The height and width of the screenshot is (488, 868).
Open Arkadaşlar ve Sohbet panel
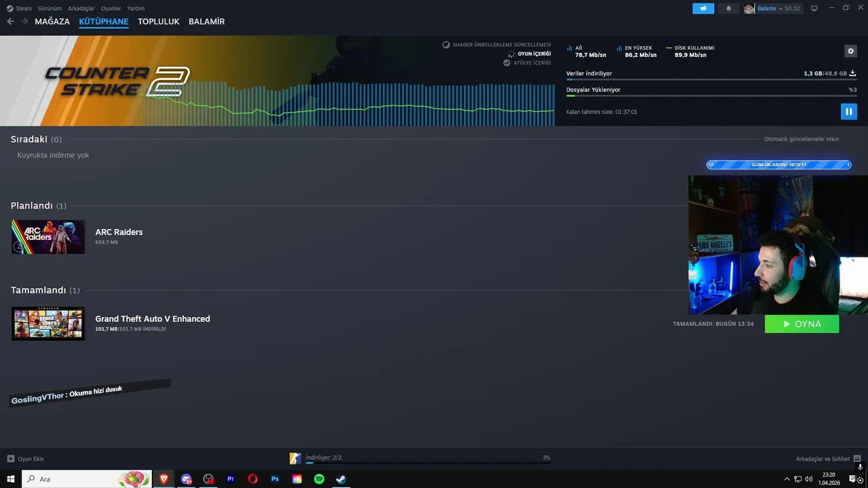tap(823, 459)
